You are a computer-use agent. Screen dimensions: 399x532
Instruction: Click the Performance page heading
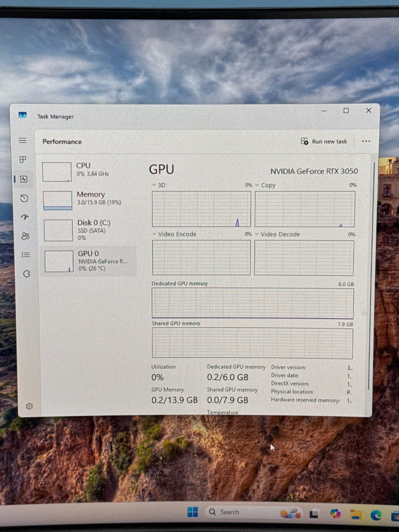(62, 142)
